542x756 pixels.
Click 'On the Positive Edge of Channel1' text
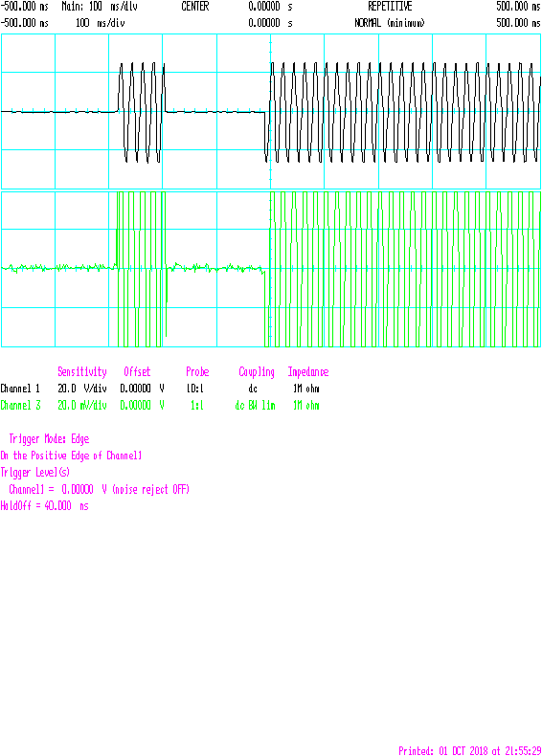[x=71, y=456]
